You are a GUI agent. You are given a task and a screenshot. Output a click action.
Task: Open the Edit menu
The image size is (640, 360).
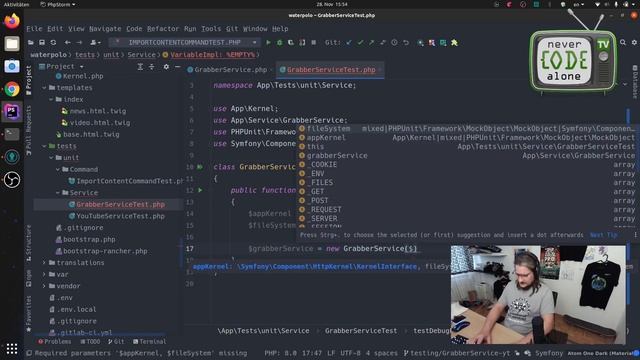coord(55,29)
